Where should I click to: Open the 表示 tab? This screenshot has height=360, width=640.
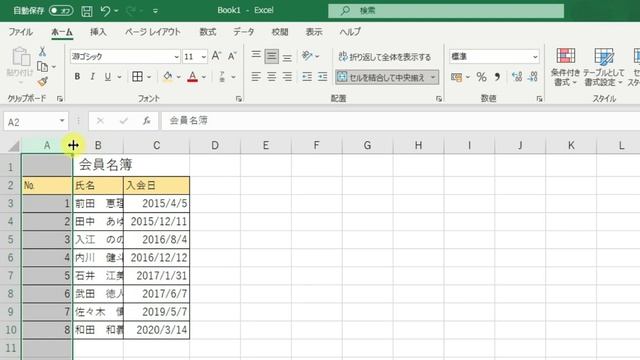click(x=314, y=32)
